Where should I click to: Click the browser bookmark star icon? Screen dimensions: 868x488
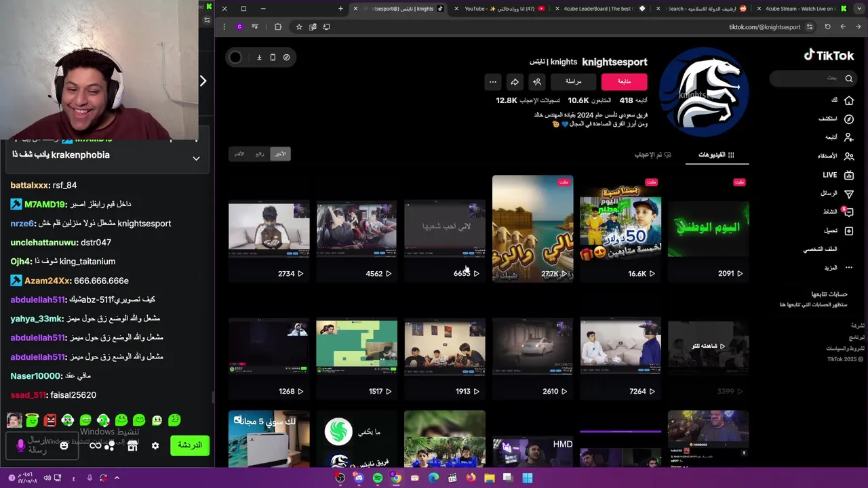(x=299, y=27)
